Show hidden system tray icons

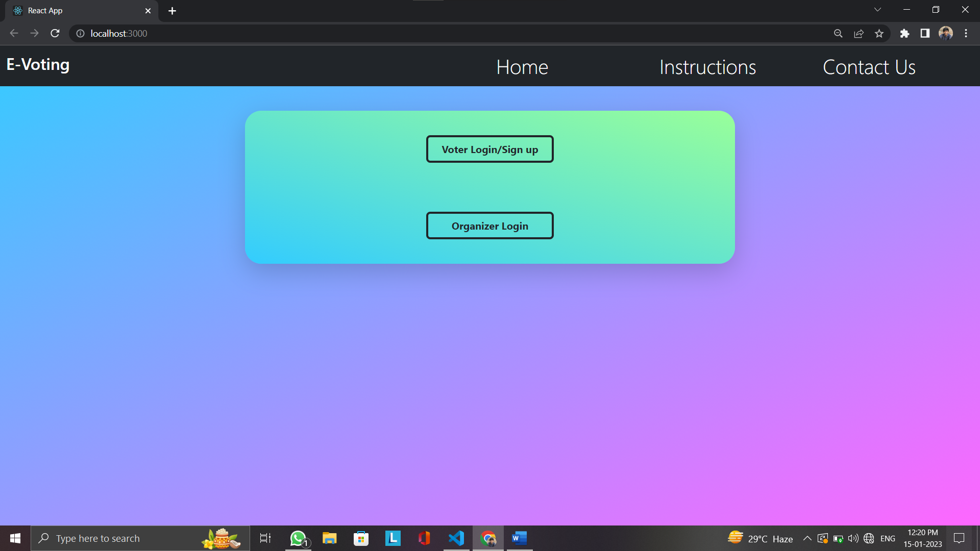(x=807, y=538)
